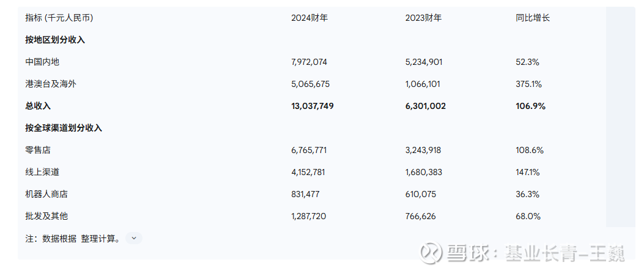Click the 按地区划分收入 section heading
644x273 pixels.
coord(55,40)
